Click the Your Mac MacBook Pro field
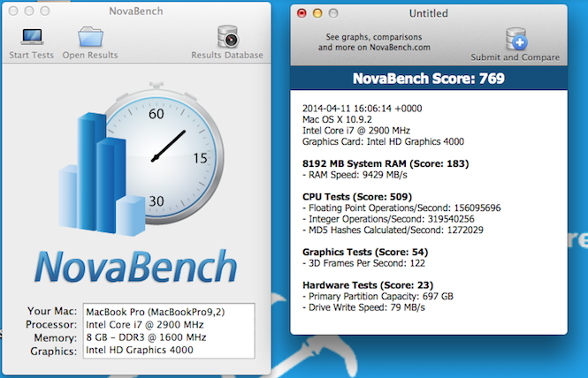The image size is (588, 378). pos(167,311)
